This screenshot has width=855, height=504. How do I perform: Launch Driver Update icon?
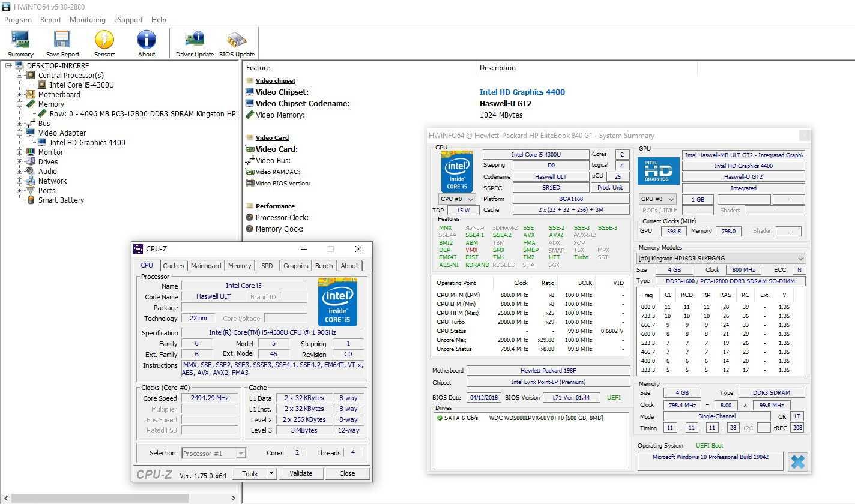[x=195, y=40]
